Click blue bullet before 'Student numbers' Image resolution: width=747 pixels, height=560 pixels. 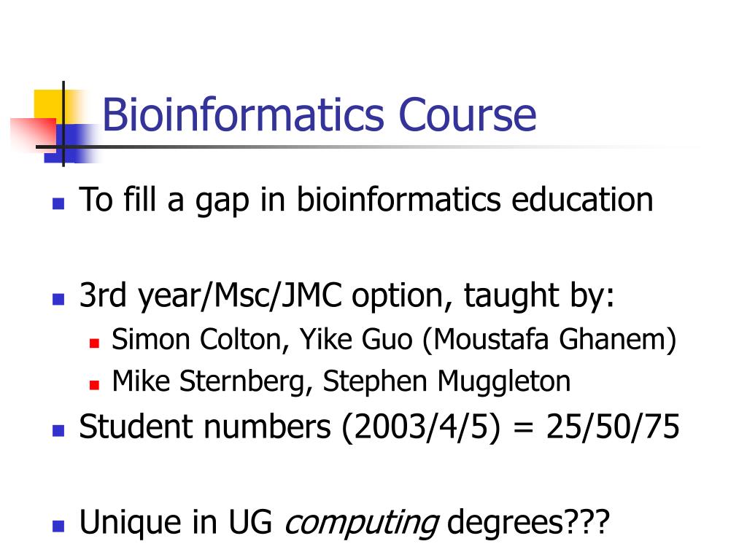58,430
